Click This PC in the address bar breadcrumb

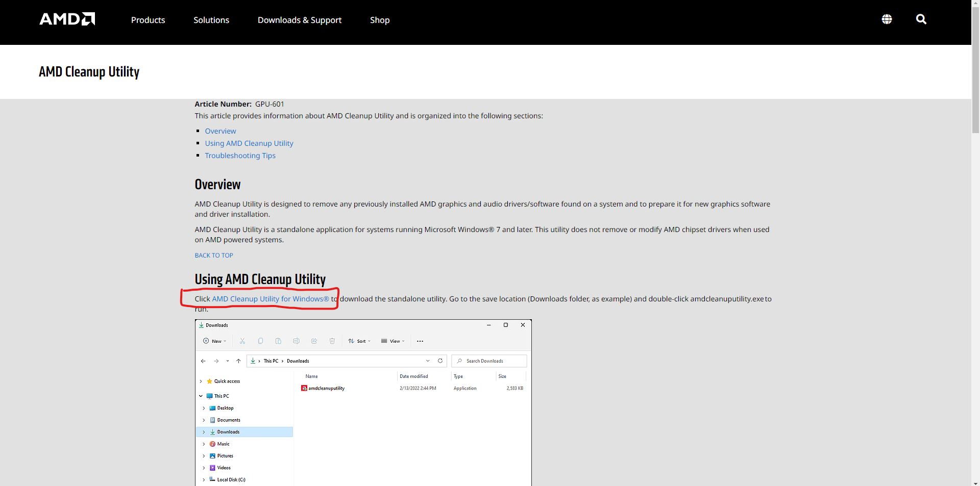pos(271,361)
